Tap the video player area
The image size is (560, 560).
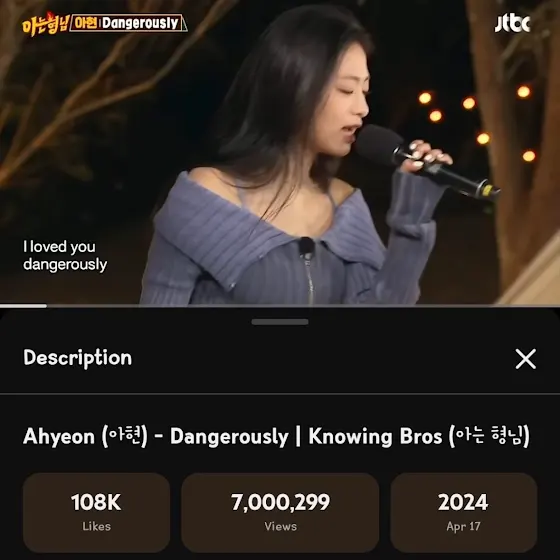[x=280, y=152]
